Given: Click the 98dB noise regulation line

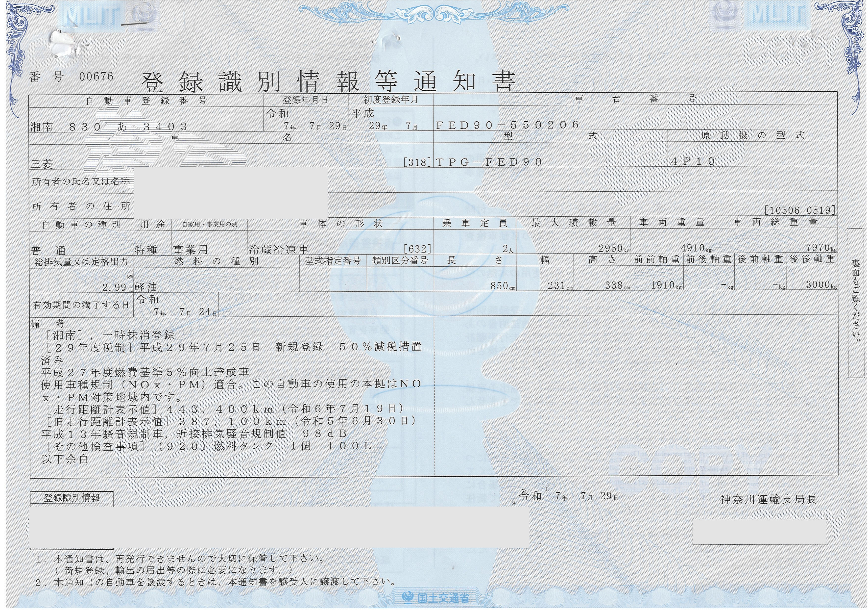Looking at the screenshot, I should click(x=194, y=434).
